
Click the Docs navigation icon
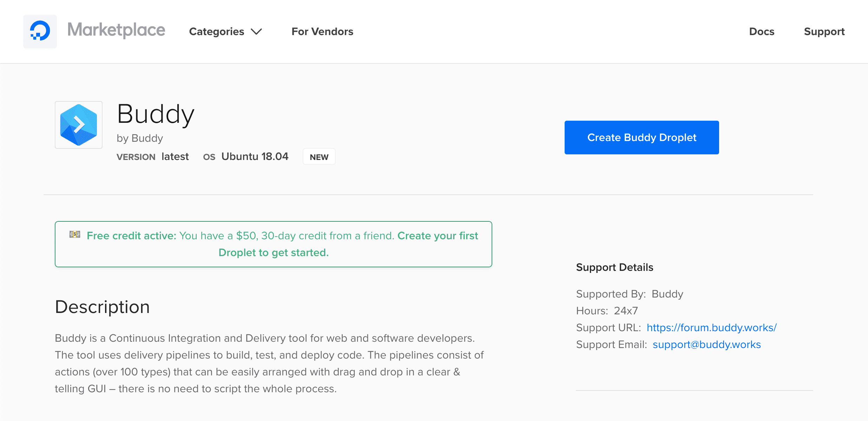pyautogui.click(x=762, y=32)
